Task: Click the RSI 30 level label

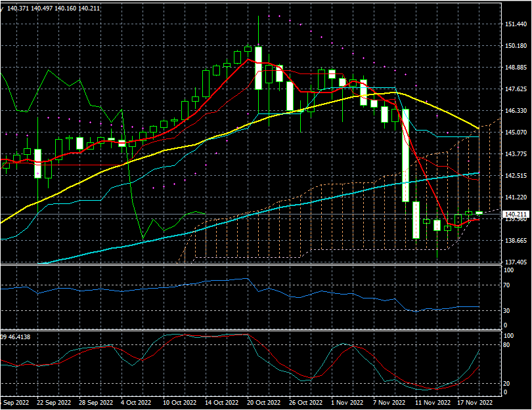Action: click(x=506, y=311)
